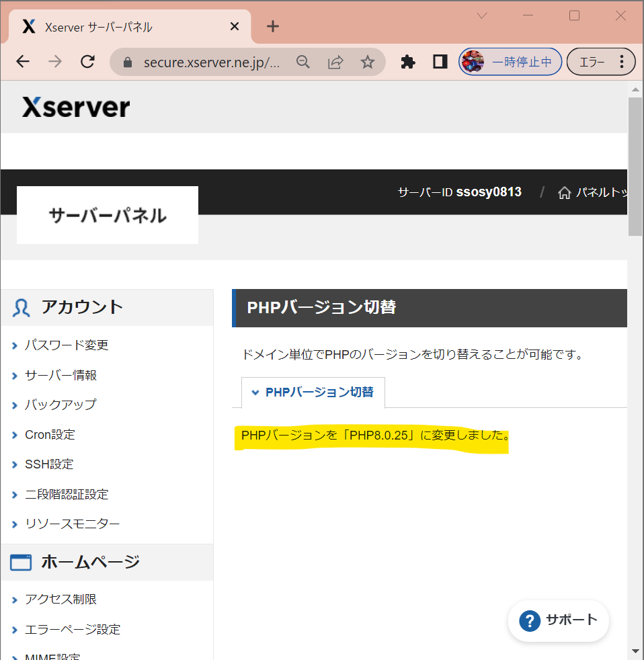The width and height of the screenshot is (644, 660).
Task: Select the PHPバージョン切替 tab
Action: tap(313, 393)
